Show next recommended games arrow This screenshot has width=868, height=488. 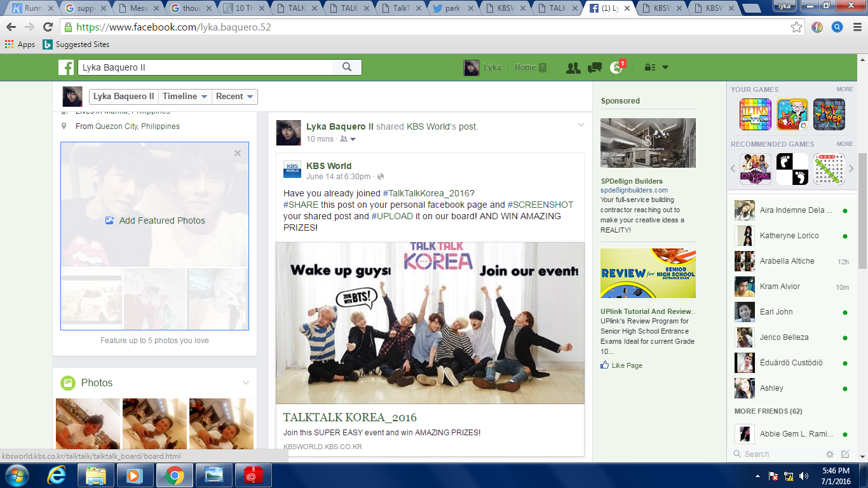click(x=851, y=169)
